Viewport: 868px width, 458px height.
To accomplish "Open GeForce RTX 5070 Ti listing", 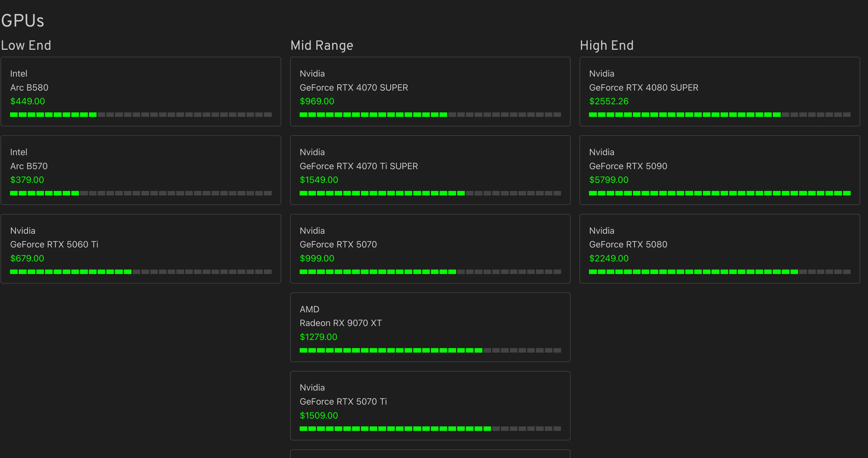I will pyautogui.click(x=430, y=405).
